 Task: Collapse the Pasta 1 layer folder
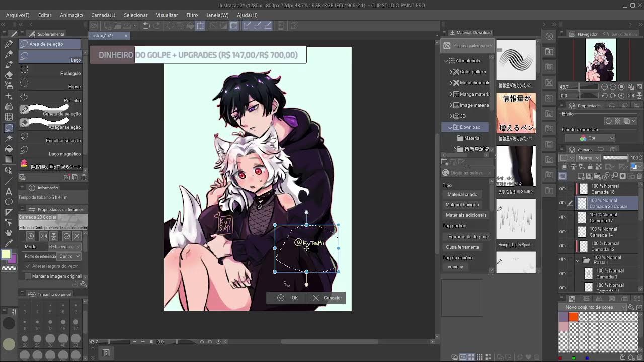click(x=578, y=260)
